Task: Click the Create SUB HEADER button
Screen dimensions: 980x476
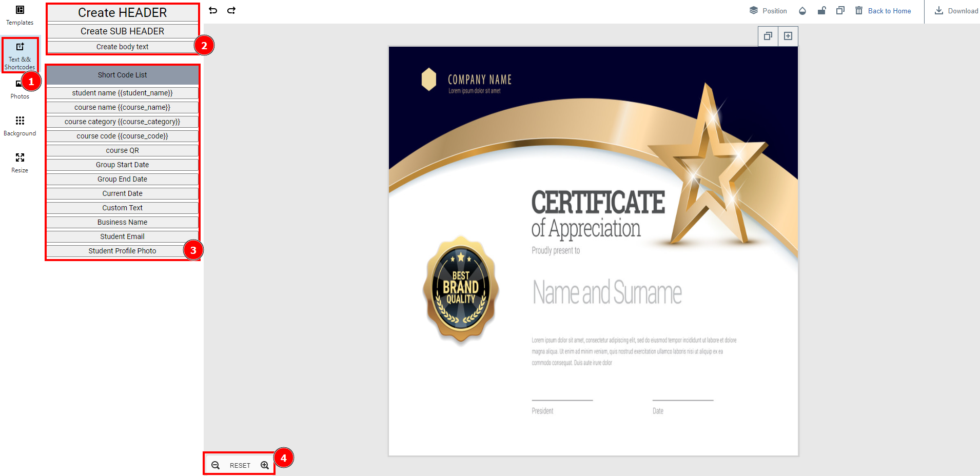Action: [122, 31]
